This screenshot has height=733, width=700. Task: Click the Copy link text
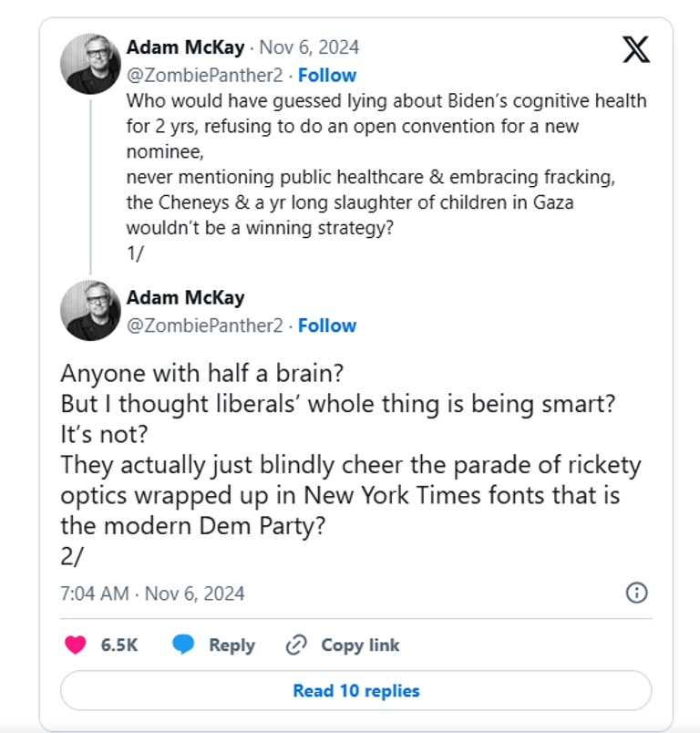360,645
